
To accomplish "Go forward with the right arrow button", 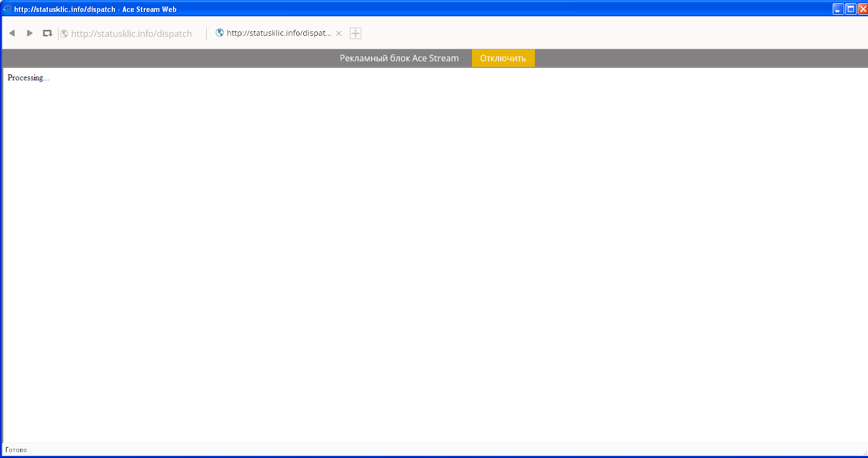I will [30, 33].
